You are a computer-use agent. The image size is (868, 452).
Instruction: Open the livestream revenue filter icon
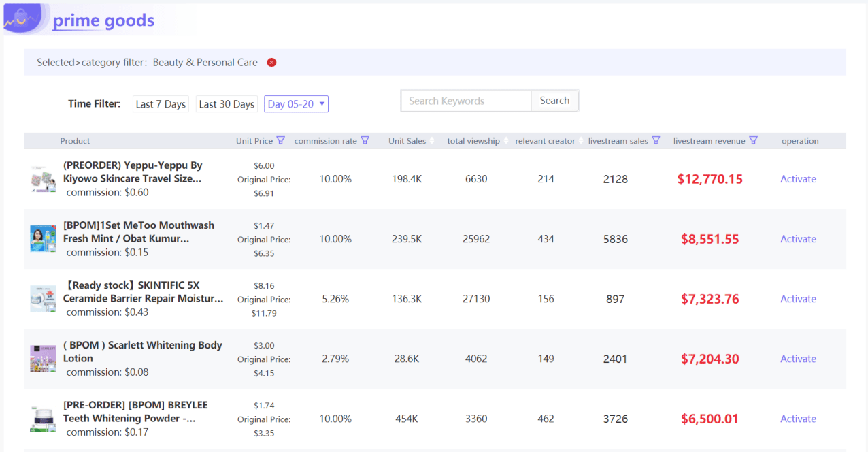(753, 141)
